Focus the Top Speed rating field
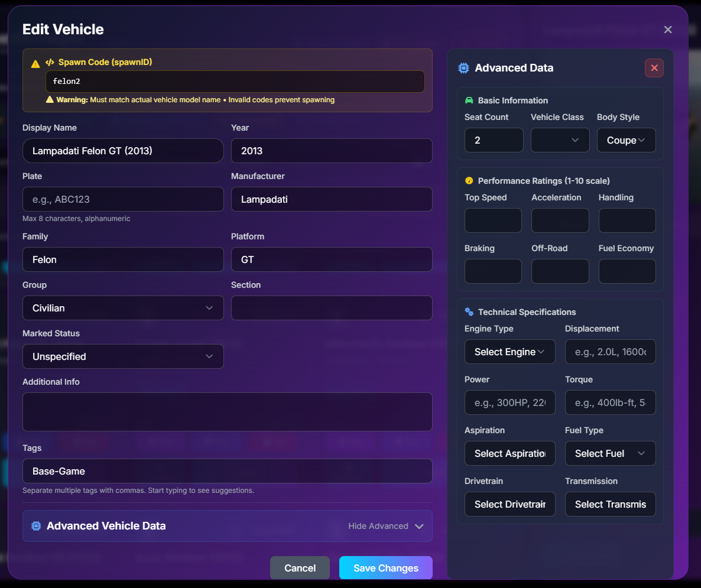Viewport: 701px width, 588px height. pos(493,220)
